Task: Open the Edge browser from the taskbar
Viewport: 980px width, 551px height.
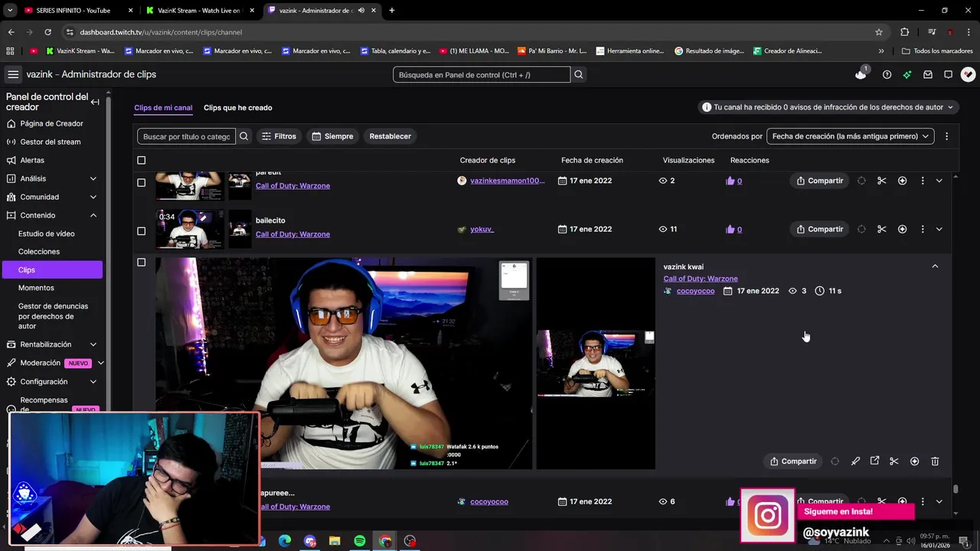Action: click(x=285, y=541)
